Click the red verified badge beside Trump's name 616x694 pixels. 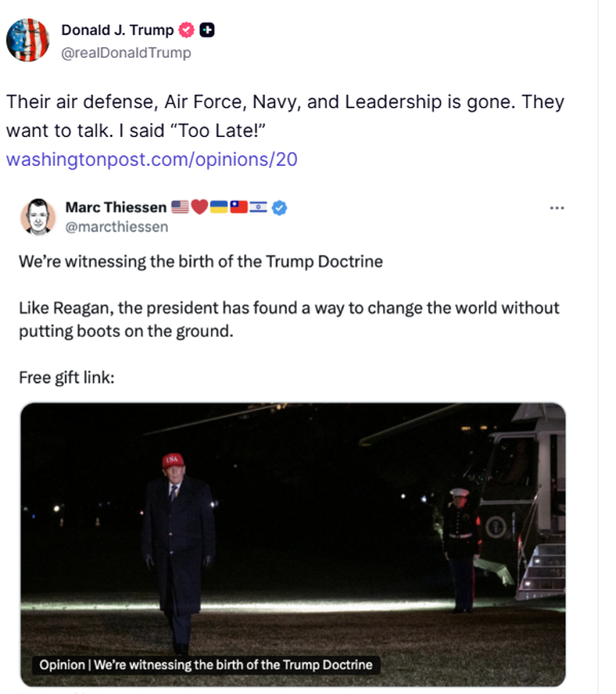186,30
